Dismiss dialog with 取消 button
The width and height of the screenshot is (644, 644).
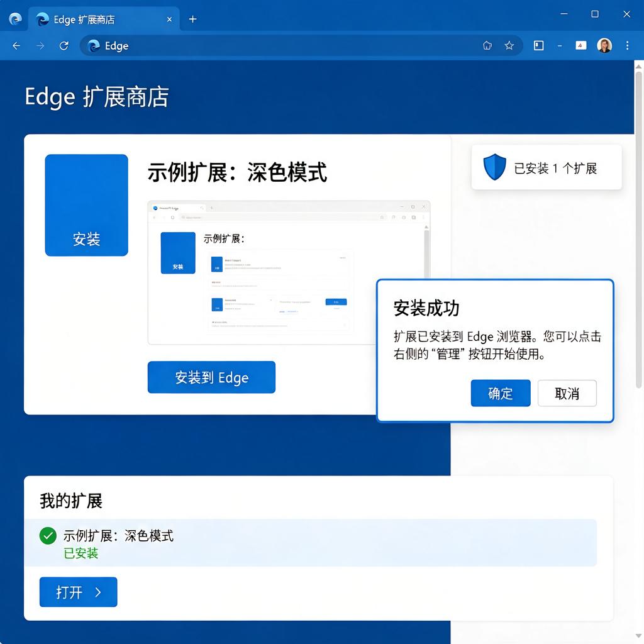pos(567,393)
